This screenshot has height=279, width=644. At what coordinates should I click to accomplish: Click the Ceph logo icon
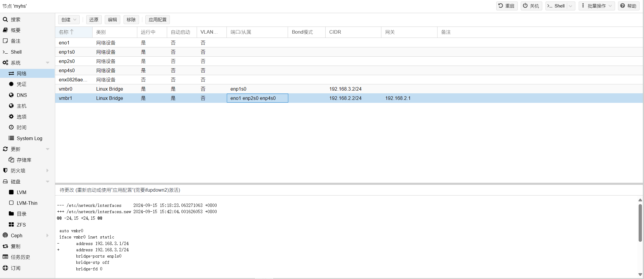(5, 235)
